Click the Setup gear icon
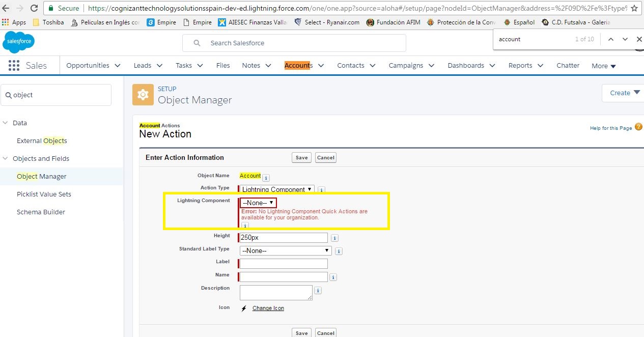The height and width of the screenshot is (337, 644). (143, 95)
